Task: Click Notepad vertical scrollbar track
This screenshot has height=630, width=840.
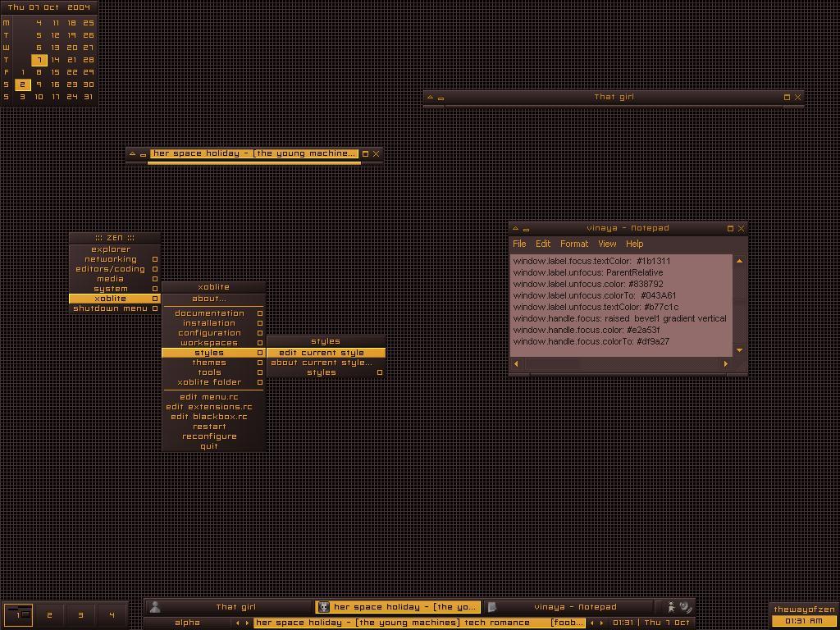Action: (x=739, y=305)
